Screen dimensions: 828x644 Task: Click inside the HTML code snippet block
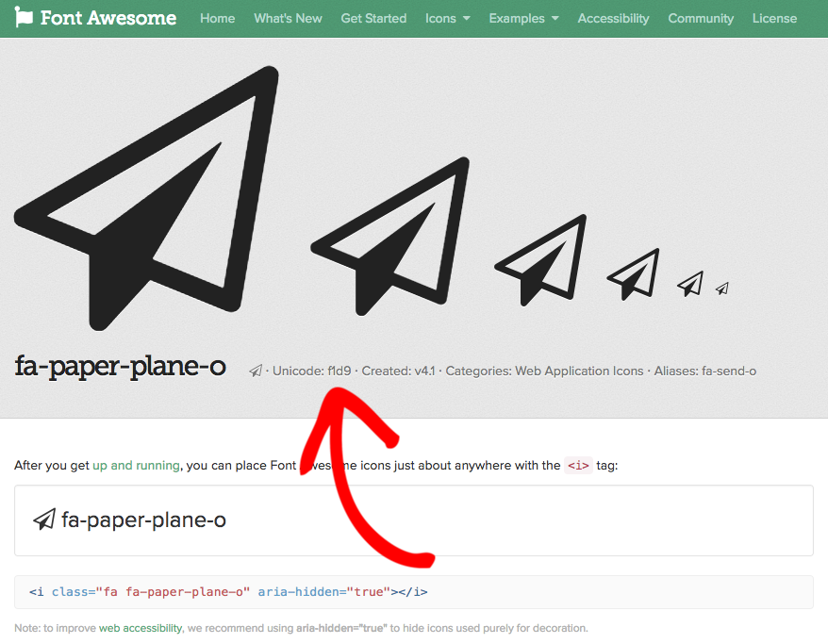pyautogui.click(x=226, y=591)
